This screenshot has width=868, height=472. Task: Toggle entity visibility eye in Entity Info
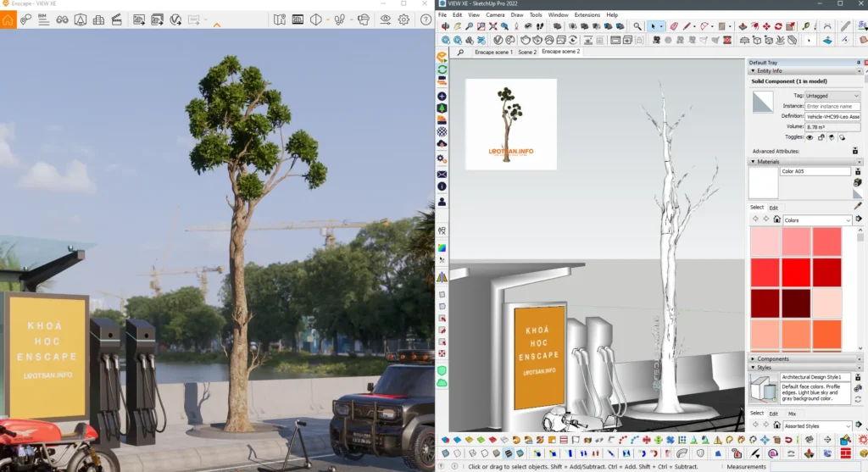point(810,137)
